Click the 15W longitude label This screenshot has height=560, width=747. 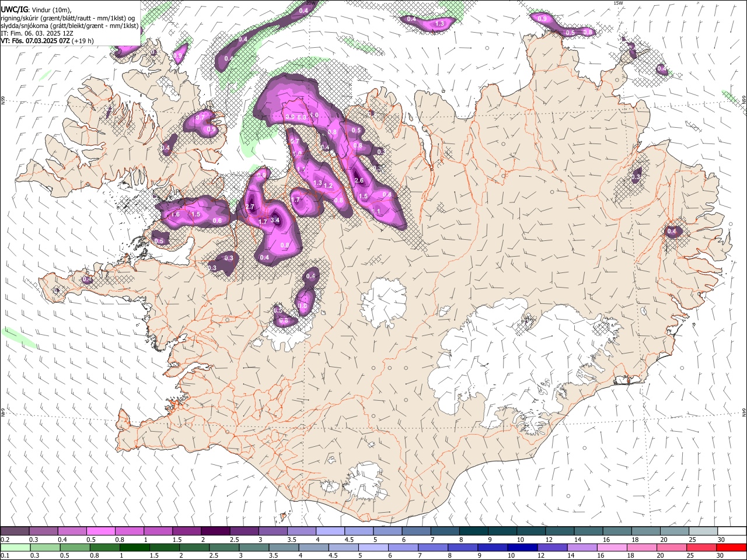[618, 3]
